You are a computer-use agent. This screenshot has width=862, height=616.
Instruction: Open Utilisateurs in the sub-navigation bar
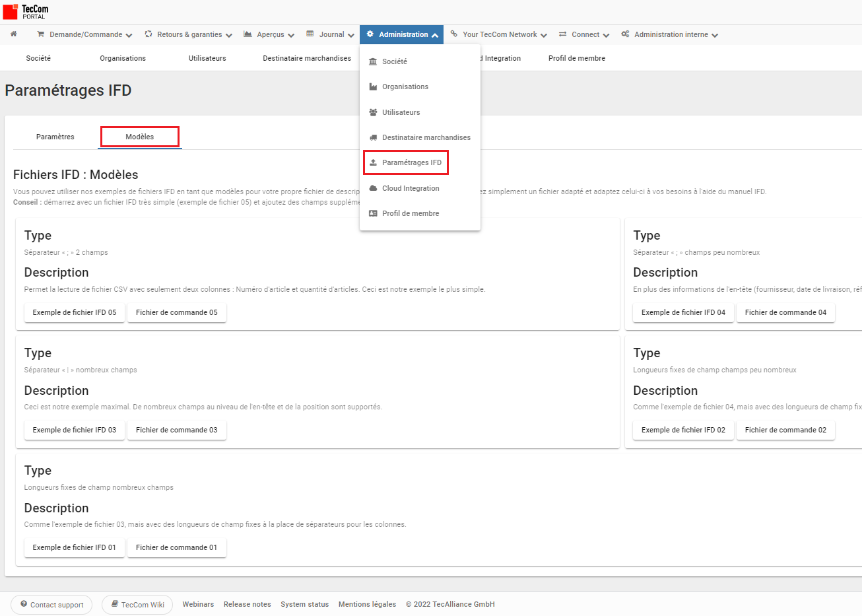(x=207, y=58)
